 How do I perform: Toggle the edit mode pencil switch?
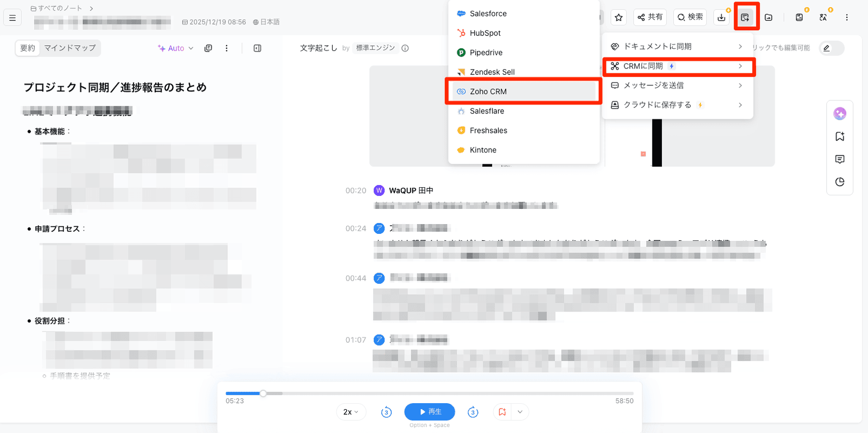[831, 48]
